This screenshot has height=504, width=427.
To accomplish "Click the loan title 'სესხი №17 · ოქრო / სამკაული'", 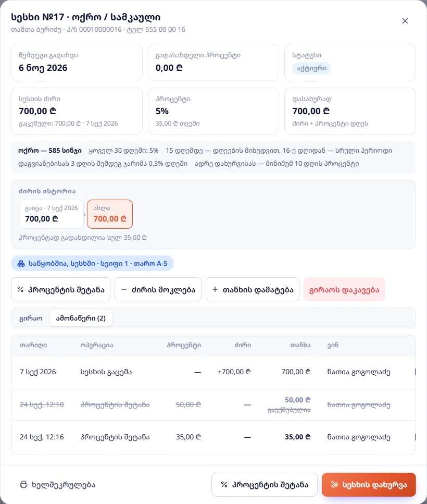I will [x=86, y=17].
